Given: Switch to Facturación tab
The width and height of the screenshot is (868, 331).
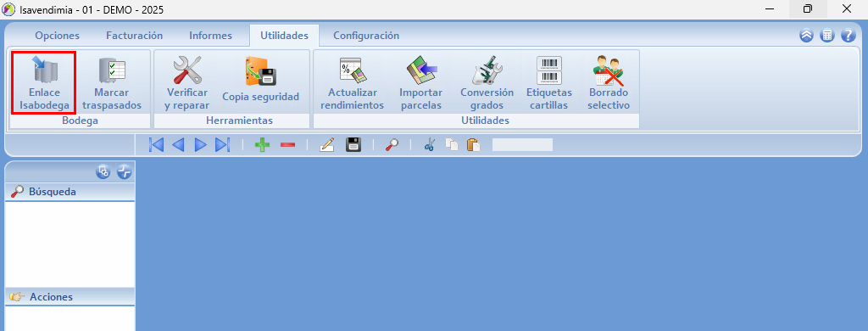Looking at the screenshot, I should point(135,36).
